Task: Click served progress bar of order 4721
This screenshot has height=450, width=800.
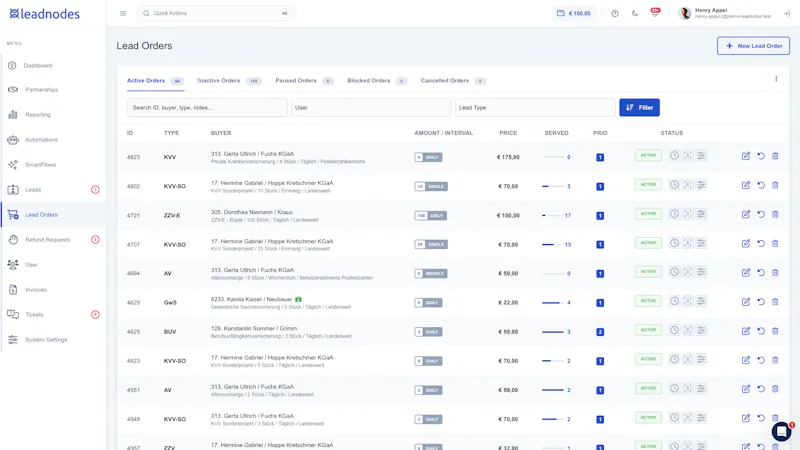Action: coord(553,215)
